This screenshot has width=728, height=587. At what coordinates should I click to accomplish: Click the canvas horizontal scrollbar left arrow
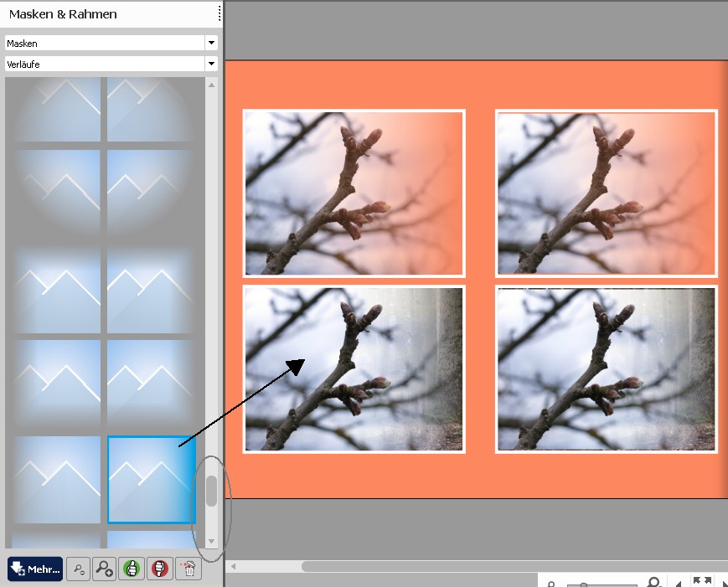tap(233, 566)
